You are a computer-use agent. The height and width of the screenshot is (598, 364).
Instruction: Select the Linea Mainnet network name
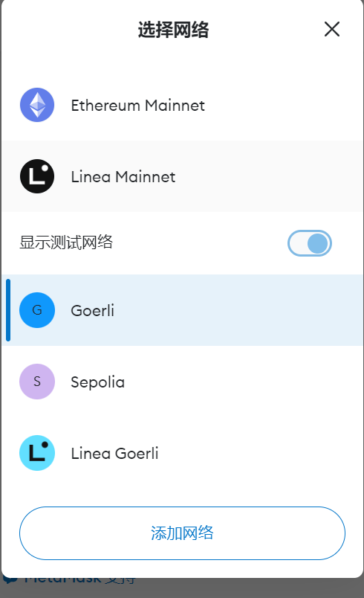coord(123,176)
